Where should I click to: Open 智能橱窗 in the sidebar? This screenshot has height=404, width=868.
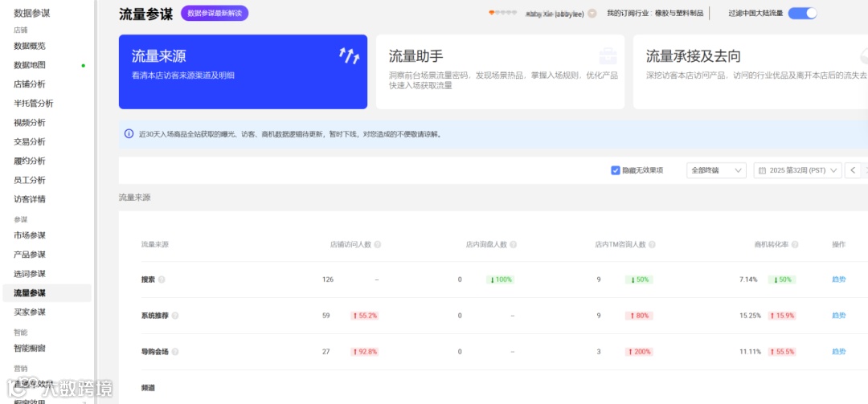[x=30, y=348]
